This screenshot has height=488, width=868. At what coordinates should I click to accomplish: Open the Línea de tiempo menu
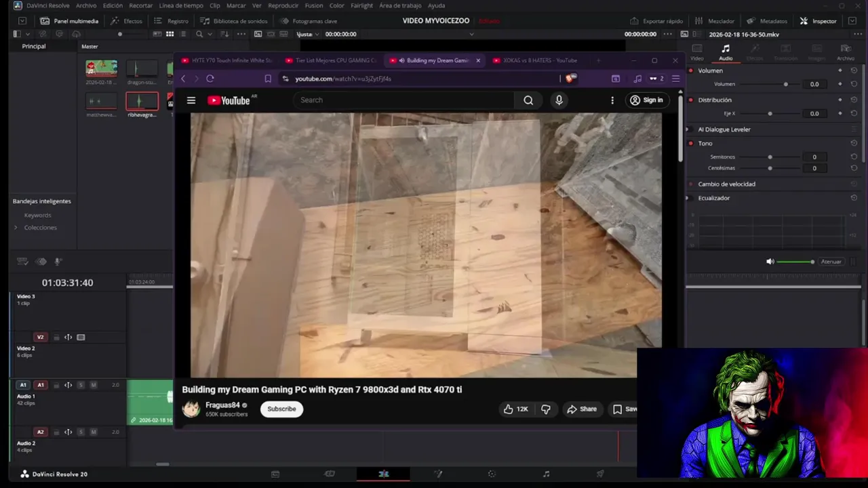[x=181, y=5]
